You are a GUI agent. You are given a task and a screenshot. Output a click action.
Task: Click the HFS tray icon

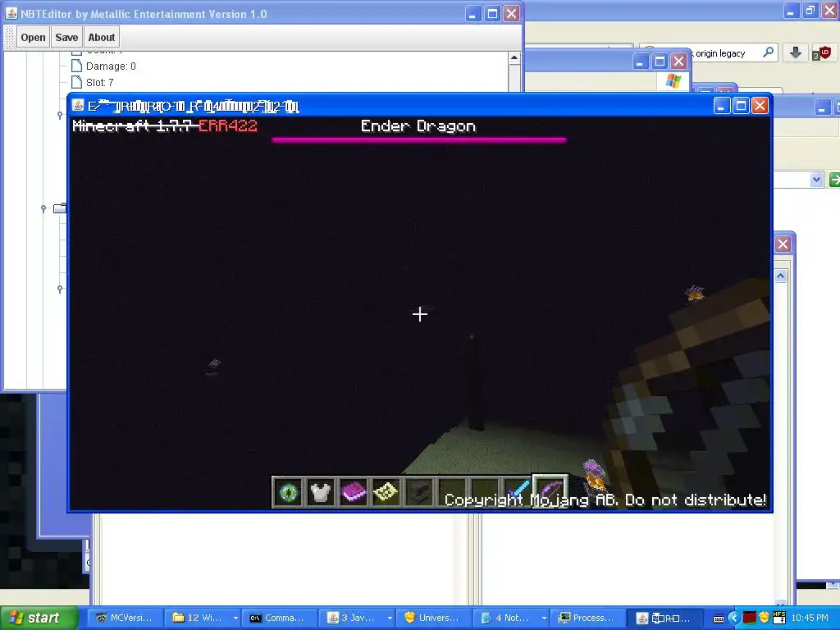[x=779, y=617]
